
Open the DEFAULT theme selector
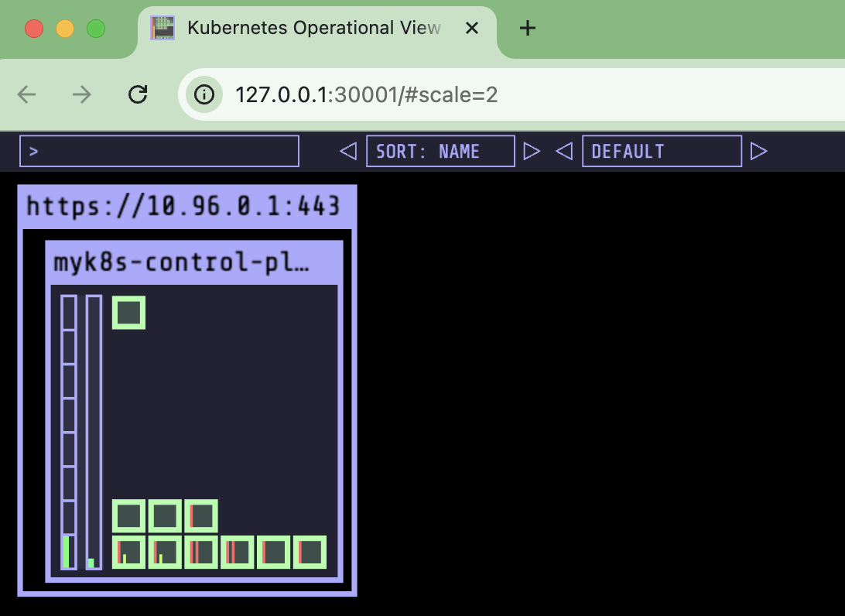tap(662, 151)
